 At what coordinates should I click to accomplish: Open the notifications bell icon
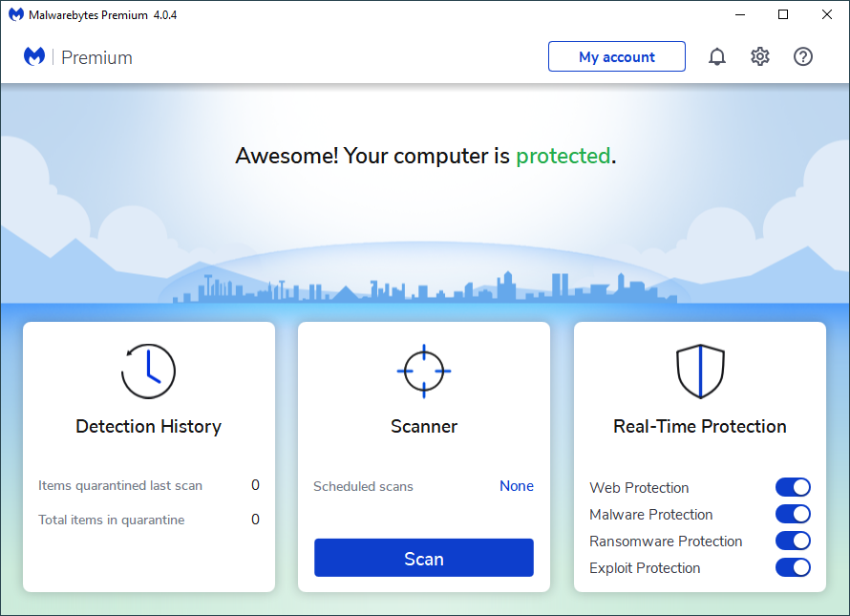tap(717, 57)
